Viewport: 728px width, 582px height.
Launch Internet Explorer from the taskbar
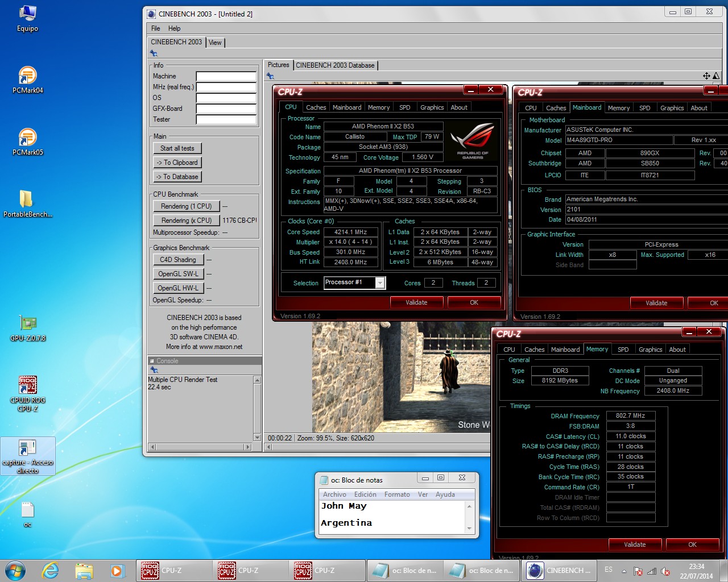pyautogui.click(x=51, y=571)
